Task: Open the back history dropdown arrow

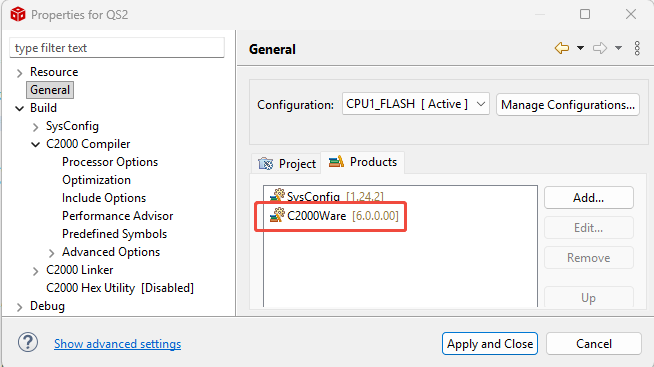Action: (x=580, y=48)
